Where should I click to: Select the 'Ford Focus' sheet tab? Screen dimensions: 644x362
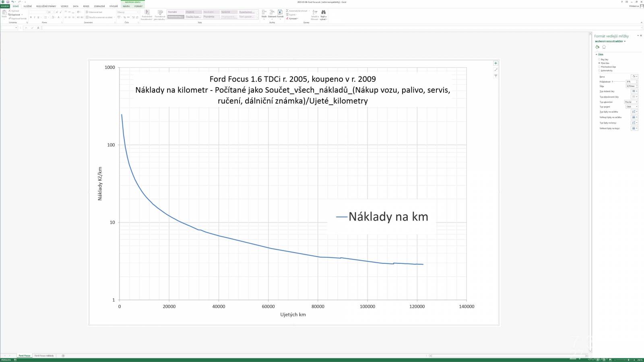24,356
